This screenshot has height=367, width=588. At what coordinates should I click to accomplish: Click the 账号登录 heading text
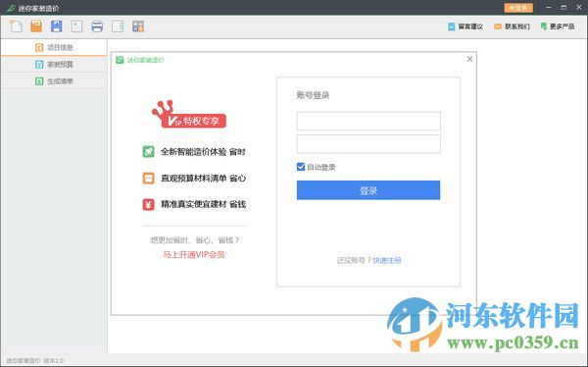(313, 95)
